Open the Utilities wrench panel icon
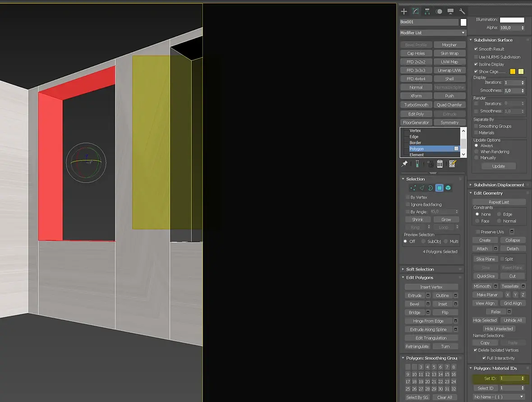This screenshot has width=532, height=402. tap(462, 12)
